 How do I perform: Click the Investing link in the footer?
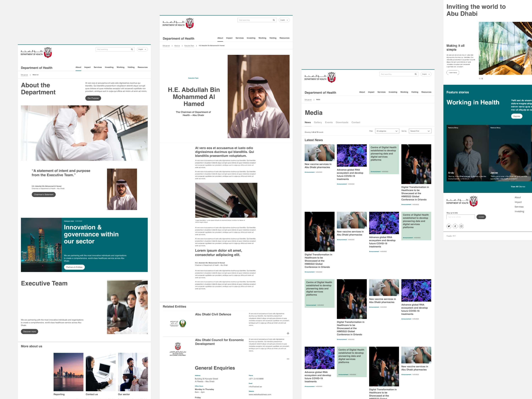click(x=519, y=211)
